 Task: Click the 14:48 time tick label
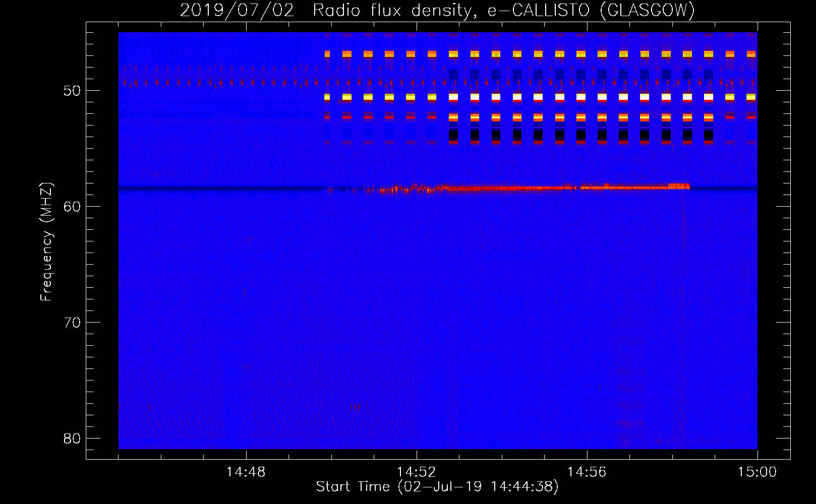[246, 472]
